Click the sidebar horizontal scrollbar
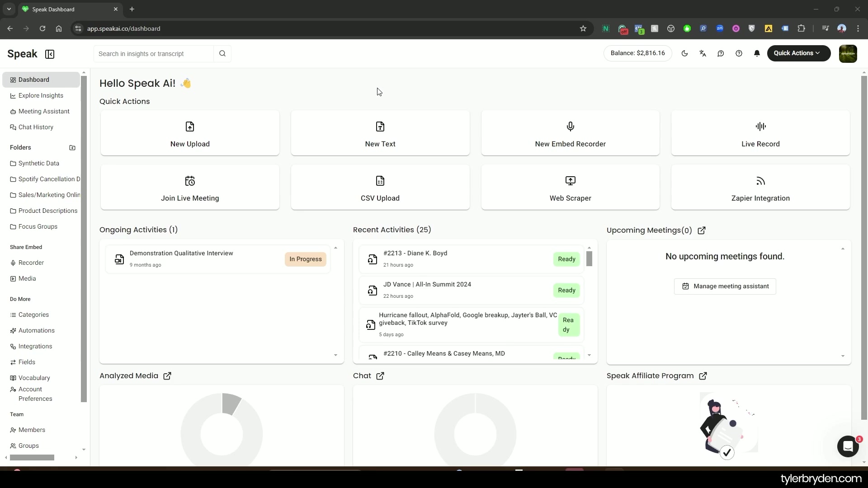The height and width of the screenshot is (488, 868). point(32,458)
